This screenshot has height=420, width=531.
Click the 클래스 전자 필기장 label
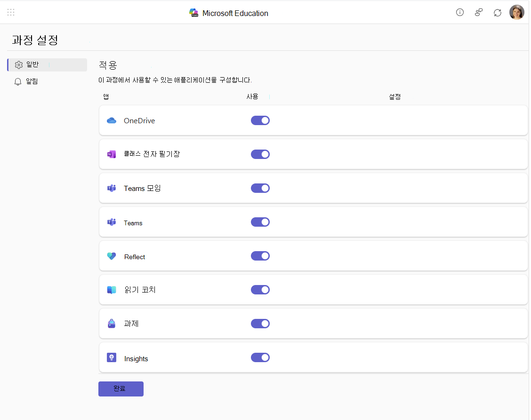(x=152, y=154)
